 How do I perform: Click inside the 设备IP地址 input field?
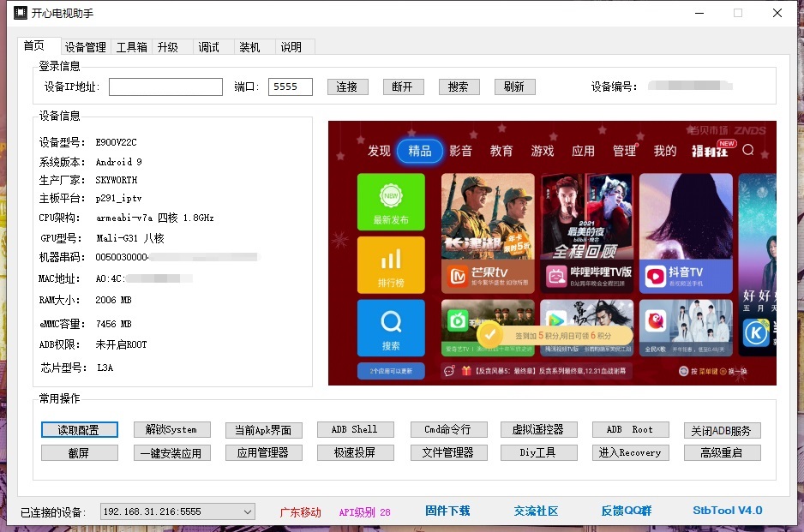165,86
